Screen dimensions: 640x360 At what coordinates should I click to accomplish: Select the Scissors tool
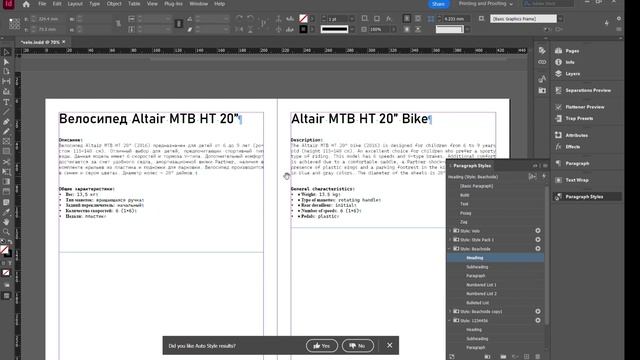[x=6, y=162]
